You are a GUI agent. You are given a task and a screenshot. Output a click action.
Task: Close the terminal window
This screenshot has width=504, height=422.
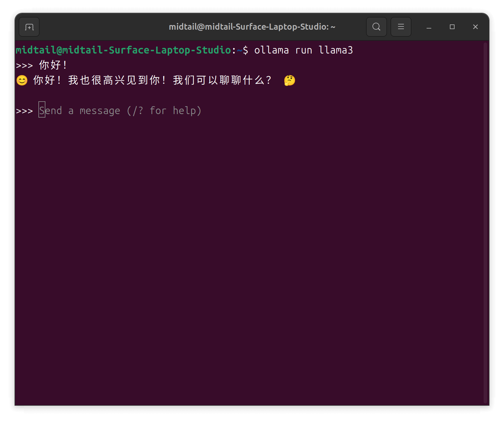[475, 27]
